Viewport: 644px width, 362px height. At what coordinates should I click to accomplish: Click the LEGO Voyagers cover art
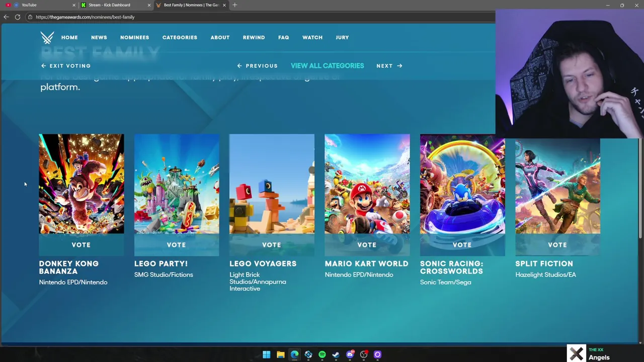tap(272, 184)
